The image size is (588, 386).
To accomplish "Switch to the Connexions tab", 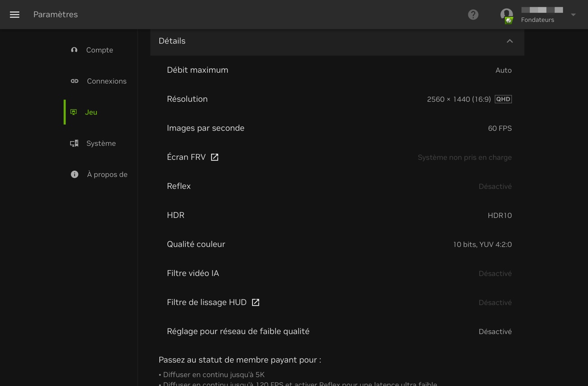I will pyautogui.click(x=106, y=81).
